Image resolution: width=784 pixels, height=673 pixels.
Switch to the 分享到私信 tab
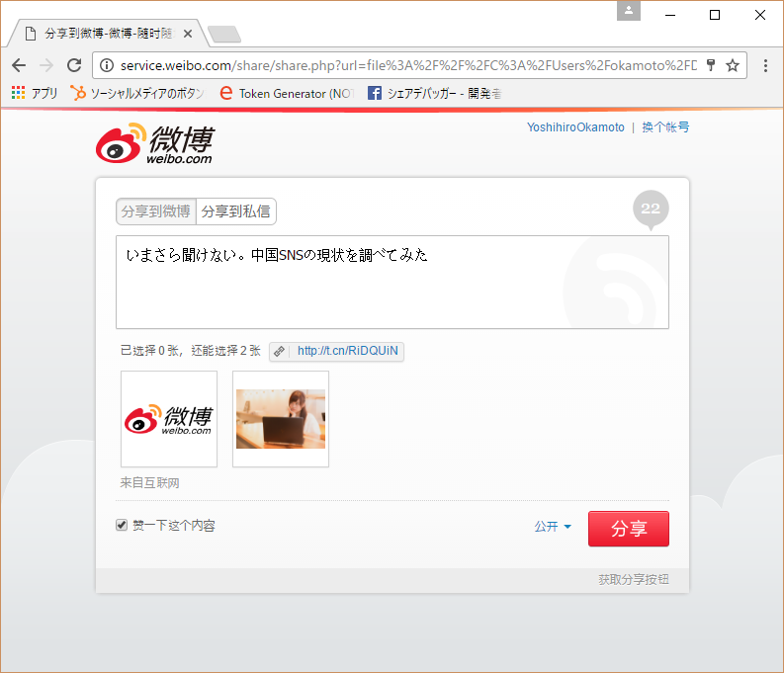(236, 211)
